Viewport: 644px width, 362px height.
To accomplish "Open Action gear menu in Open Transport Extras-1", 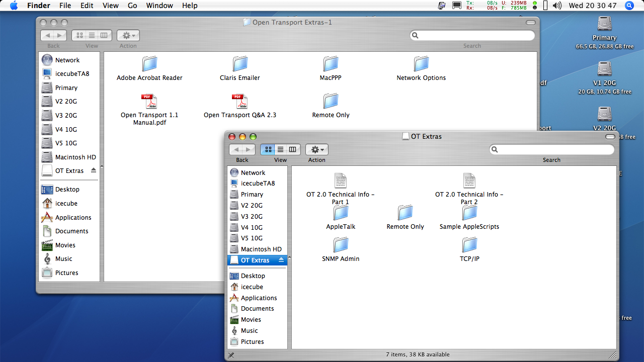I will (x=128, y=35).
